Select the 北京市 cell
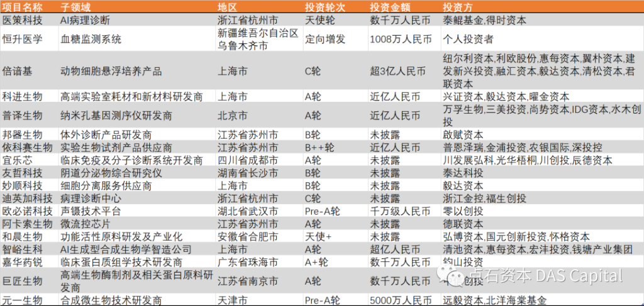 pos(260,115)
